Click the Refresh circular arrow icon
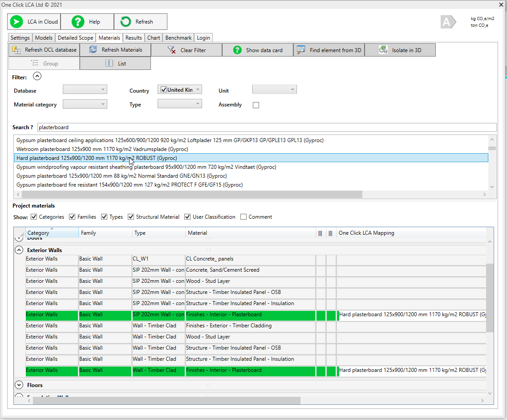This screenshot has height=420, width=507. (126, 21)
